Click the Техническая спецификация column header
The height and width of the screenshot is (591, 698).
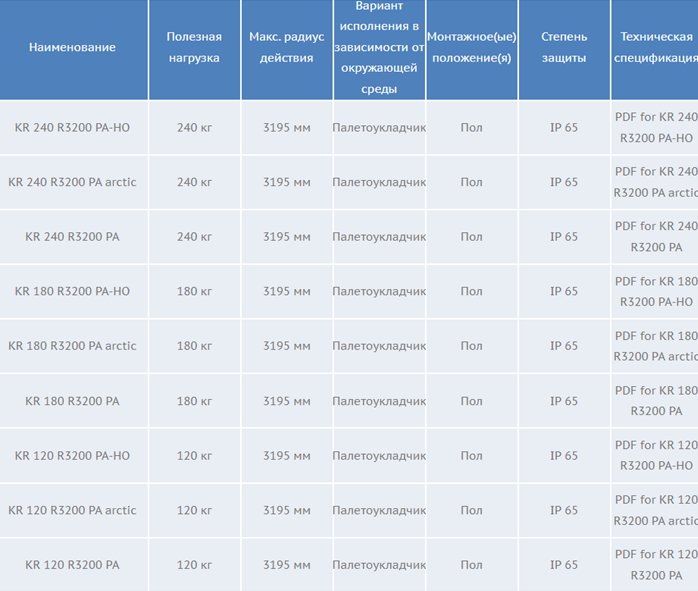(x=656, y=47)
